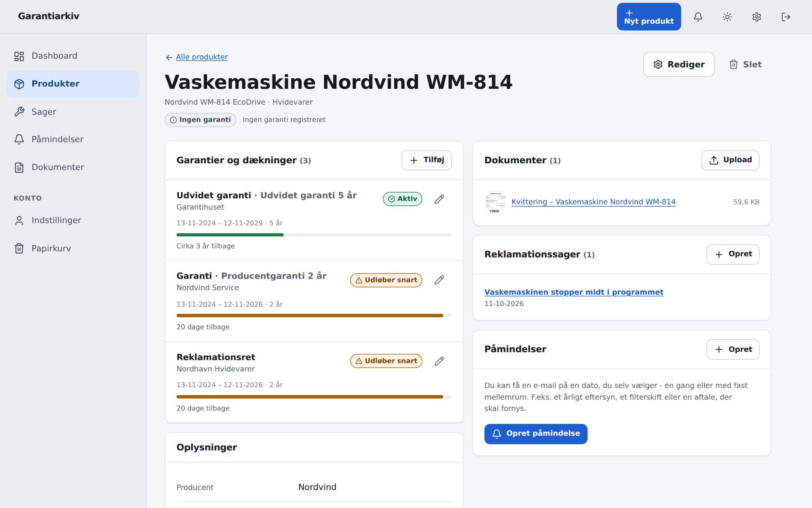Open the settings gear in the header
812x508 pixels.
(x=757, y=17)
